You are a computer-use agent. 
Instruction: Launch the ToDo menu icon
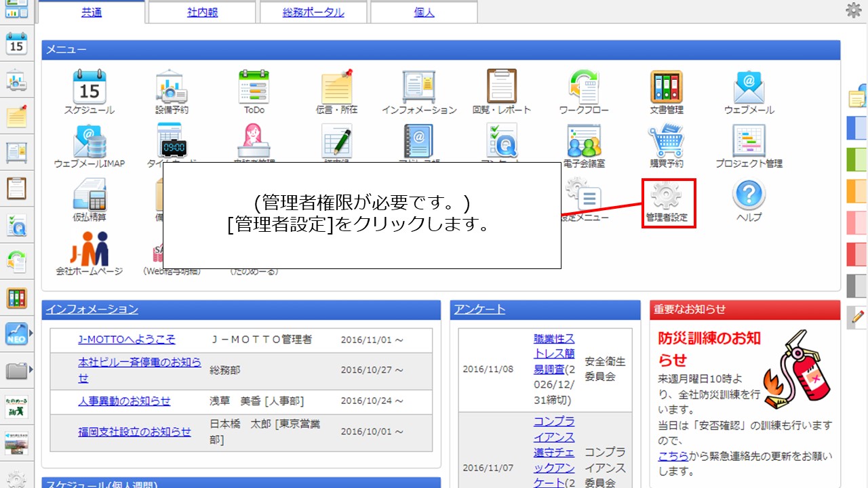[254, 91]
